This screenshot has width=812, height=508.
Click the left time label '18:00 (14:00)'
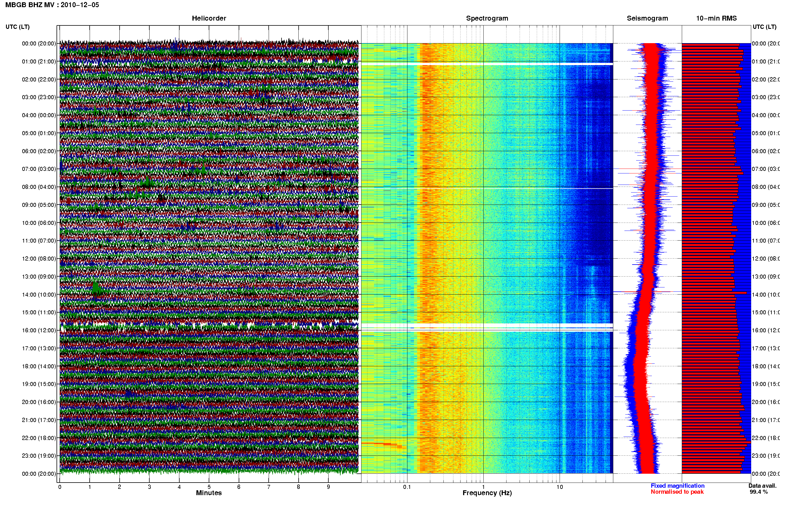pos(39,366)
